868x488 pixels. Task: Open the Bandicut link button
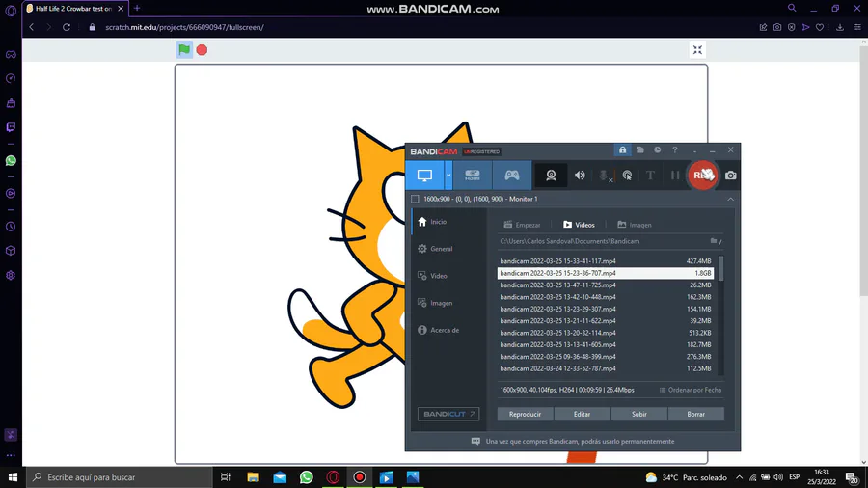pos(448,414)
